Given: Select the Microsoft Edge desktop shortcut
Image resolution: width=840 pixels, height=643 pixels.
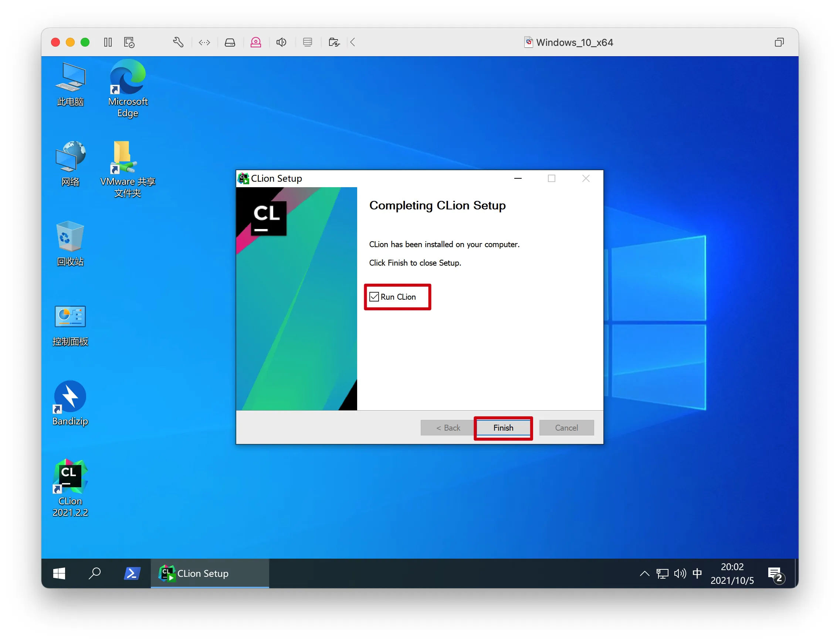Looking at the screenshot, I should click(x=128, y=89).
